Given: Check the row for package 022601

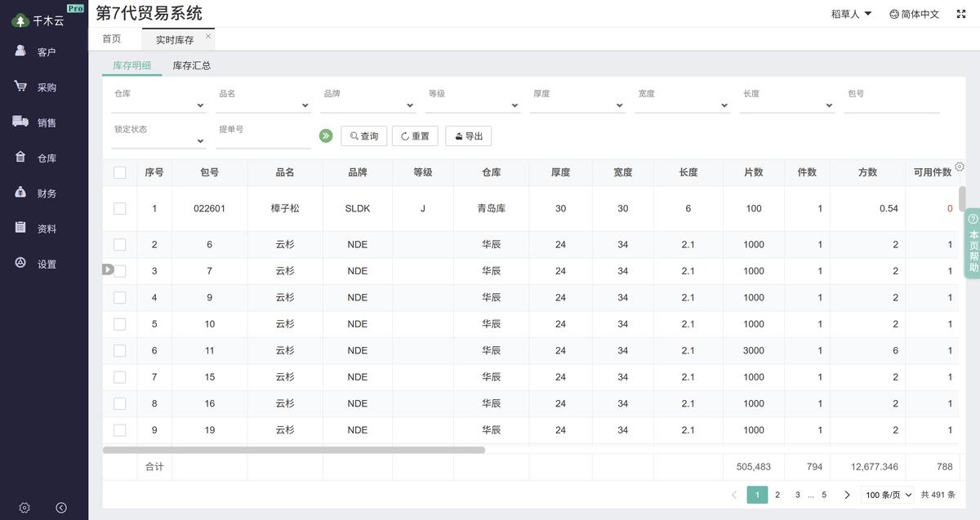Looking at the screenshot, I should pos(120,208).
